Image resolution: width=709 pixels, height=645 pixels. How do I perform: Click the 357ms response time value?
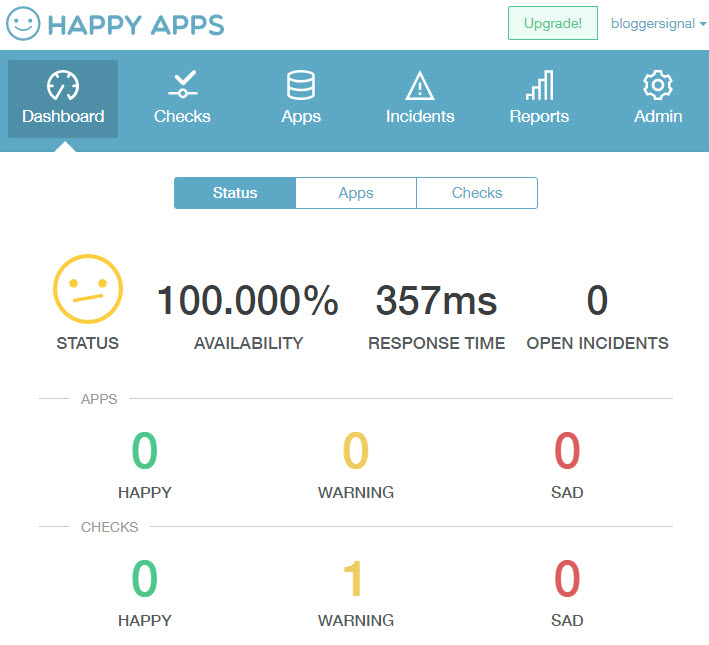(x=436, y=301)
